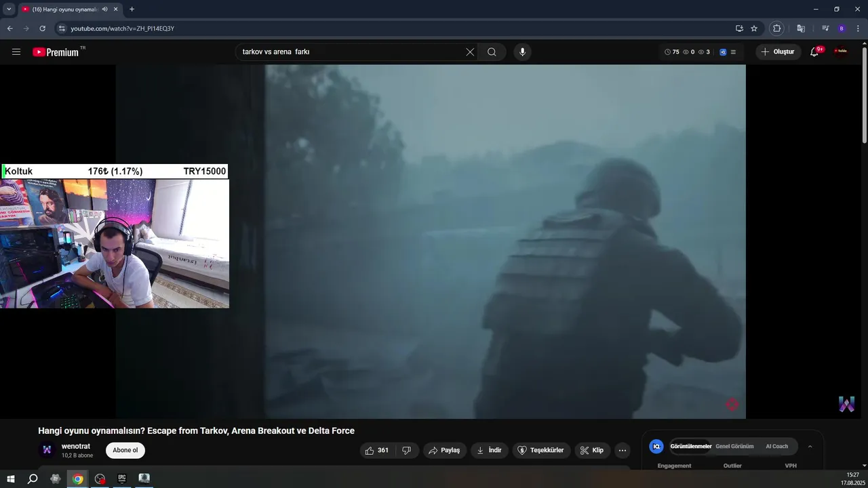The width and height of the screenshot is (868, 488).
Task: Select the Hangi oyunu oynamalı browser tab
Action: [70, 9]
